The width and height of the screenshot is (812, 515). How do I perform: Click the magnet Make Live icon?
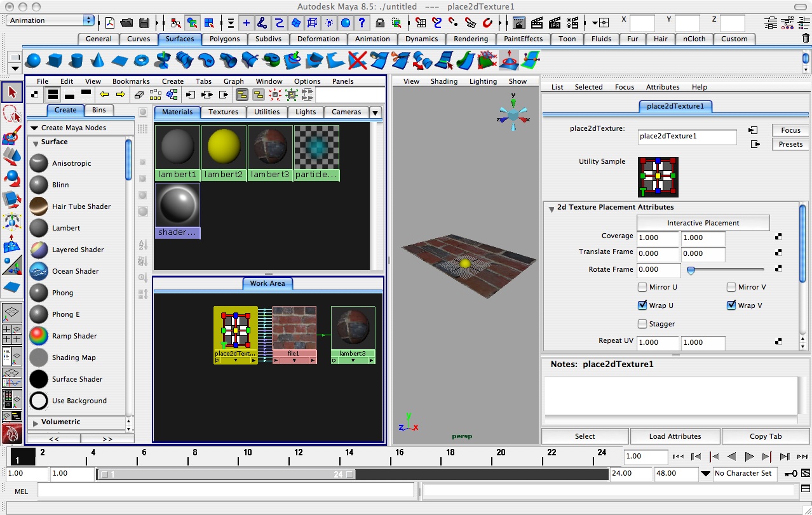(487, 23)
